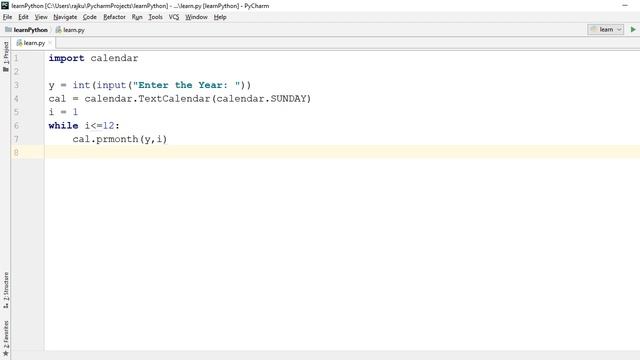
Task: Click line number 3 in the gutter
Action: coord(16,85)
